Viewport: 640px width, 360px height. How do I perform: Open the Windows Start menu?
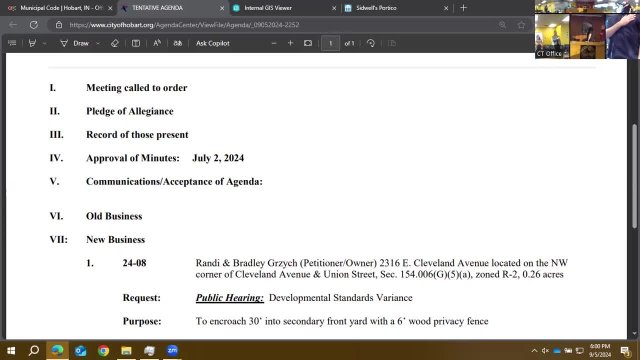[x=11, y=351]
